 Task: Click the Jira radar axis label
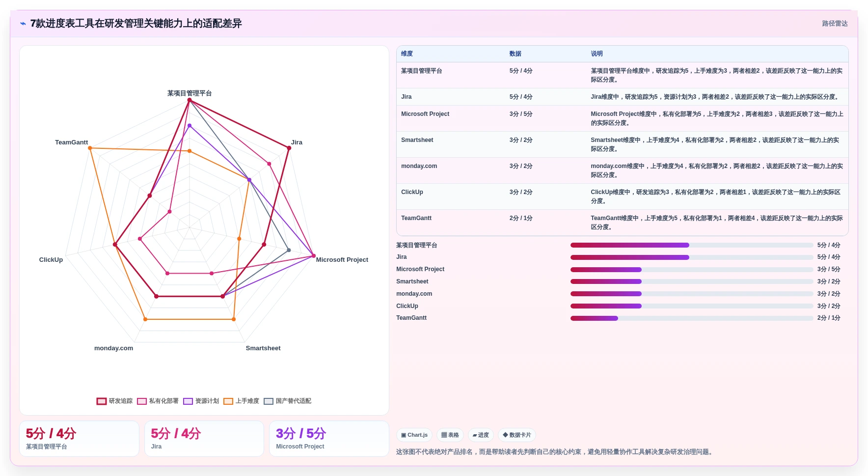(297, 142)
